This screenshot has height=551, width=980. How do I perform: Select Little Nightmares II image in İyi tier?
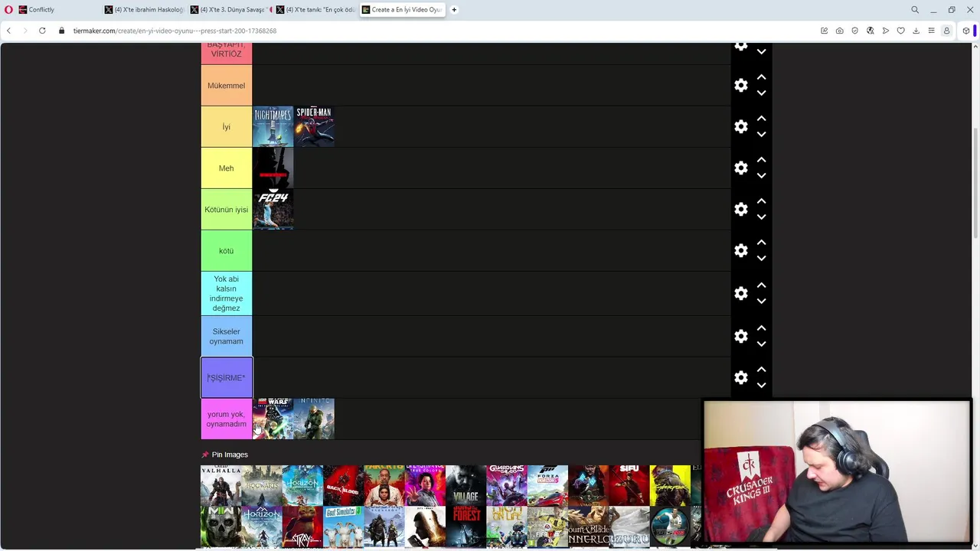pos(273,126)
